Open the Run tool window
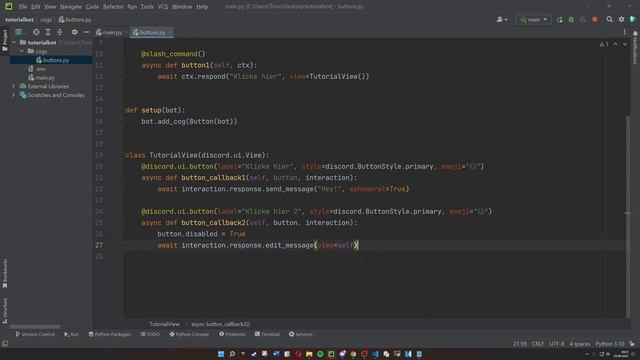640x360 pixels. click(x=71, y=334)
